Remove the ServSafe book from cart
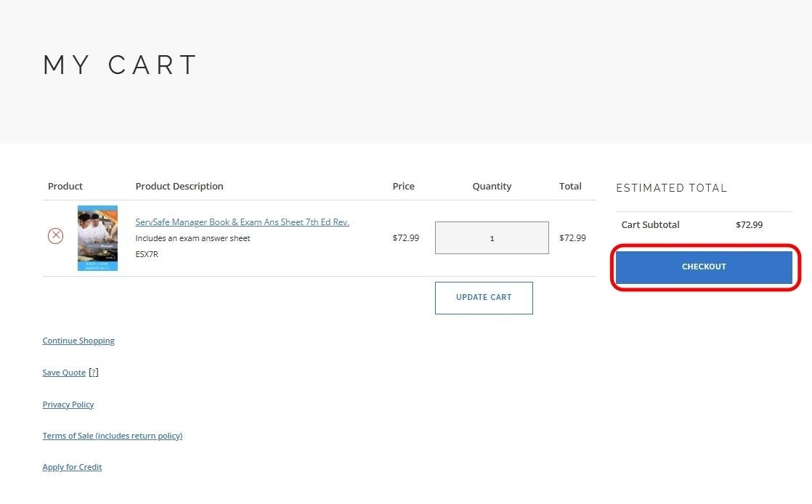 [55, 236]
